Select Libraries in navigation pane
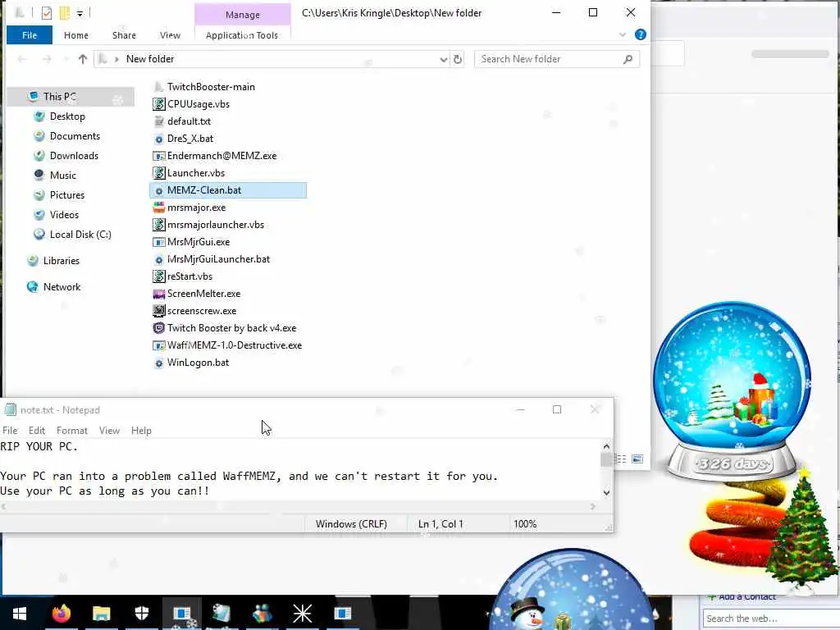The image size is (840, 630). [x=61, y=261]
